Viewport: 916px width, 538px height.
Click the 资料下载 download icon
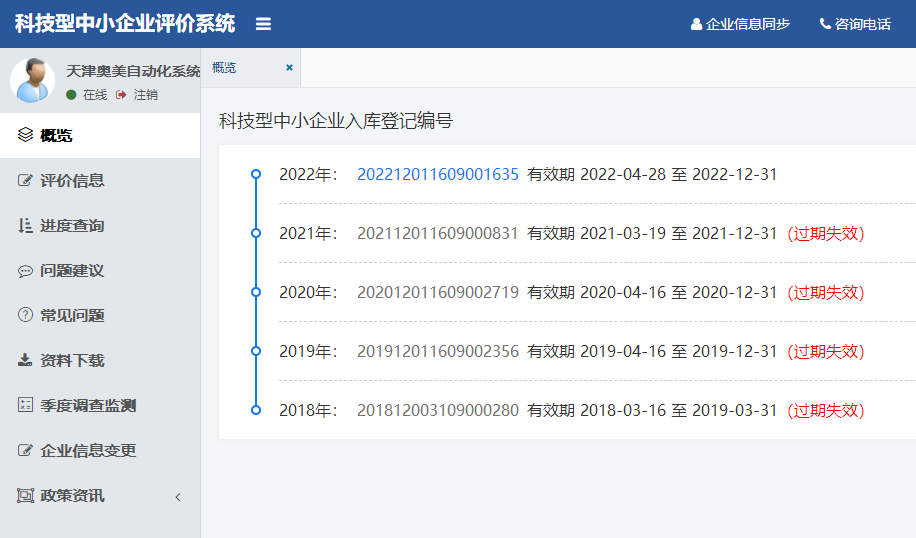coord(25,361)
